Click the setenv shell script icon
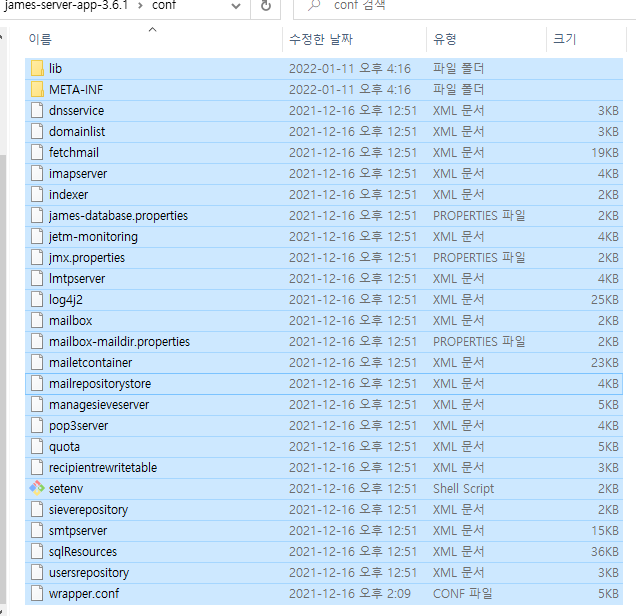 (x=37, y=489)
